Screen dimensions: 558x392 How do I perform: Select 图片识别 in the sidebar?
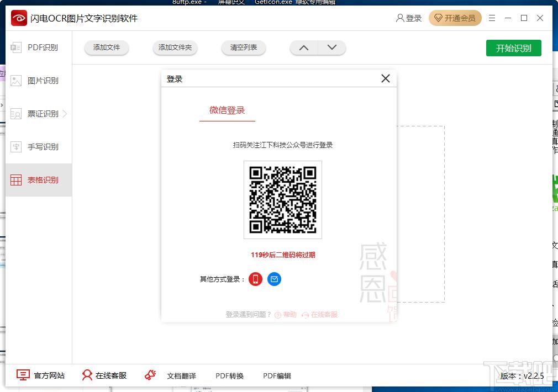click(39, 81)
